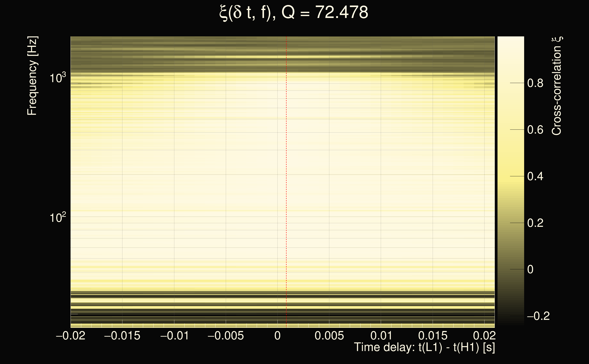The height and width of the screenshot is (364, 589).
Task: Click the 10³ frequency axis tick label
Action: [x=57, y=78]
